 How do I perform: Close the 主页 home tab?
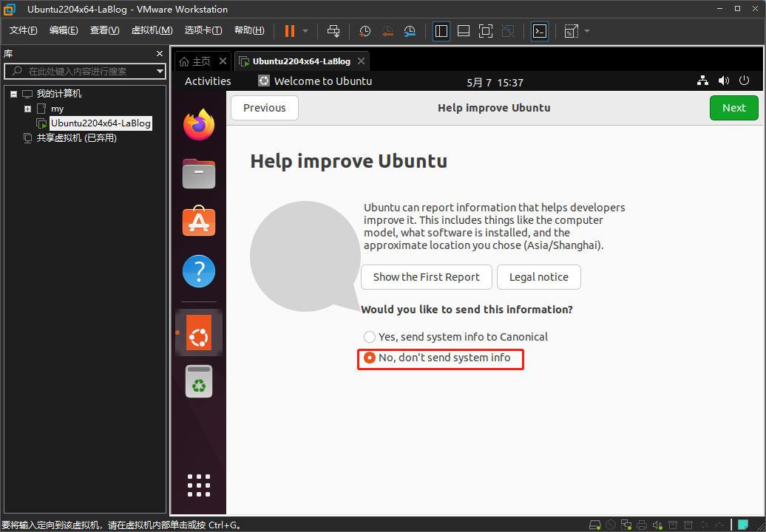[223, 61]
